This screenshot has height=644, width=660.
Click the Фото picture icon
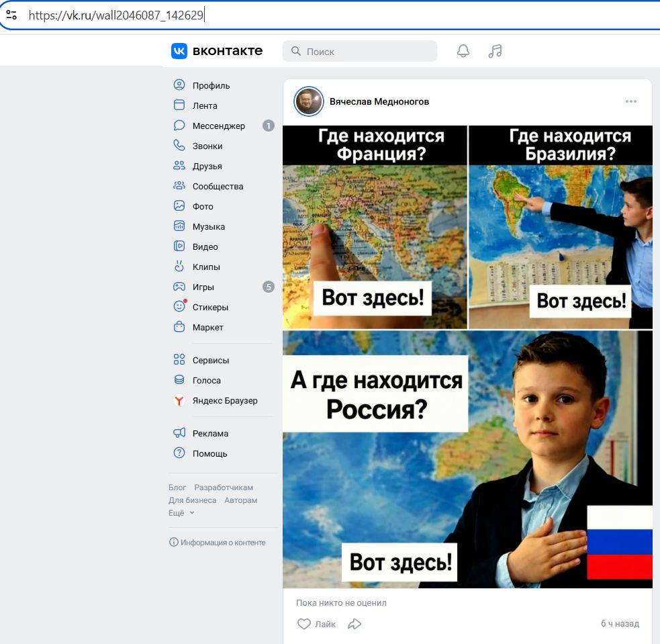coord(179,206)
